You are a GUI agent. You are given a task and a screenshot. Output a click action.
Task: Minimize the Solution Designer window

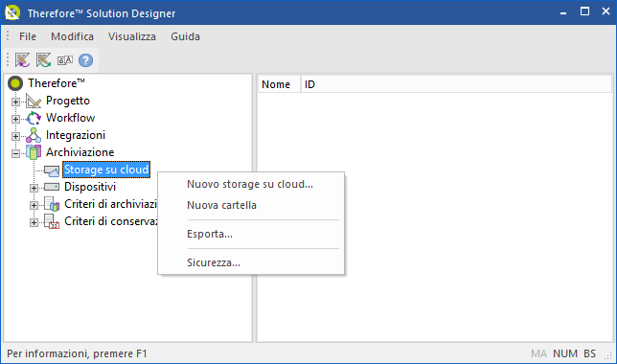(563, 12)
